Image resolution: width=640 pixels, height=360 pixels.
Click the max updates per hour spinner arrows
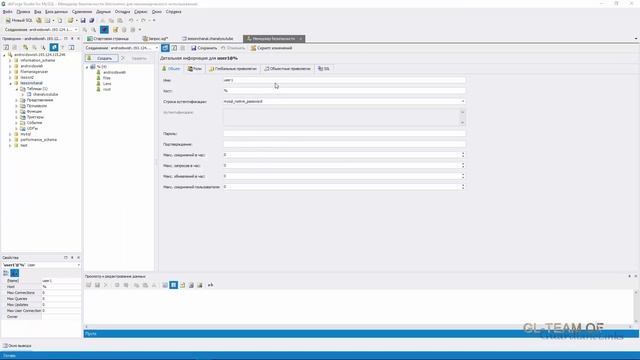tap(463, 176)
